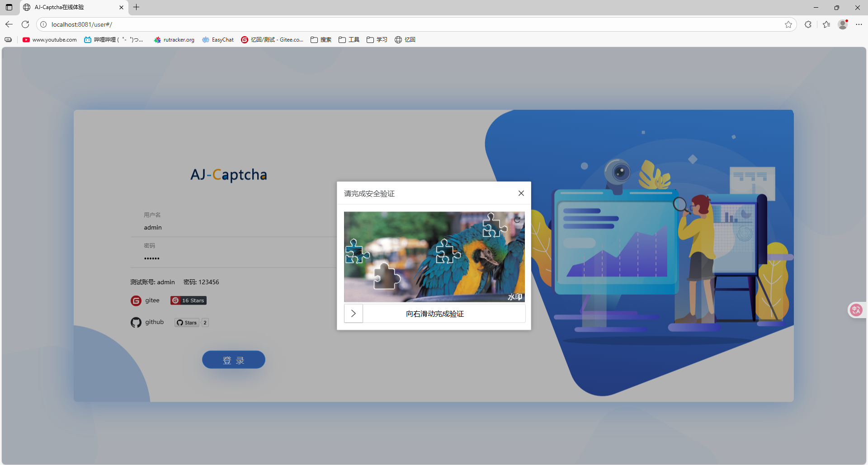The height and width of the screenshot is (465, 868).
Task: Click the github logo icon
Action: [x=136, y=323]
